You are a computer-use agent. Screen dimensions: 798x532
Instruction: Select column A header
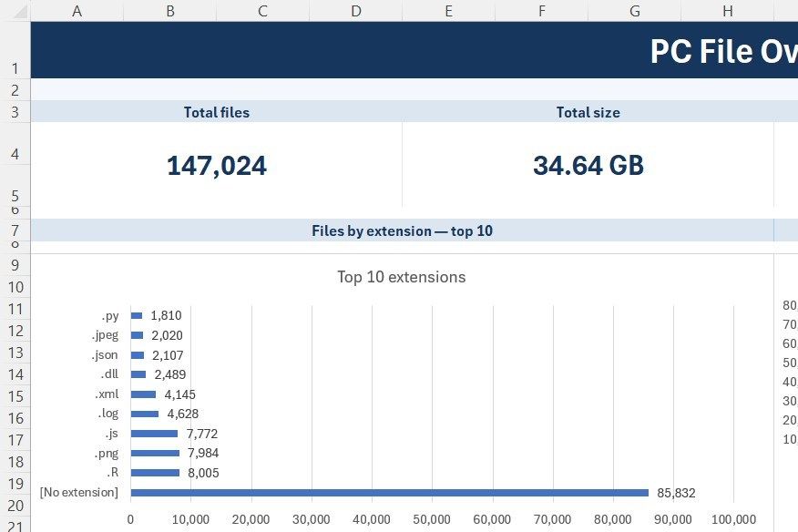coord(77,11)
